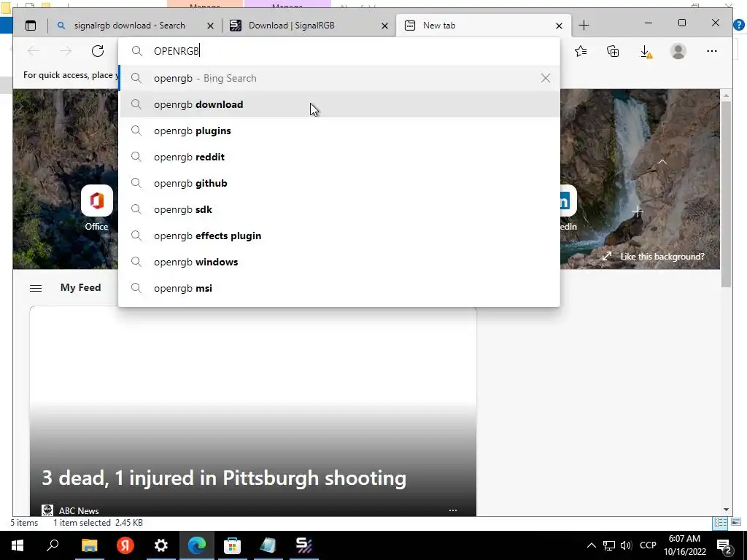The width and height of the screenshot is (747, 560).
Task: Open the Settings and more ellipsis menu
Action: pyautogui.click(x=712, y=51)
